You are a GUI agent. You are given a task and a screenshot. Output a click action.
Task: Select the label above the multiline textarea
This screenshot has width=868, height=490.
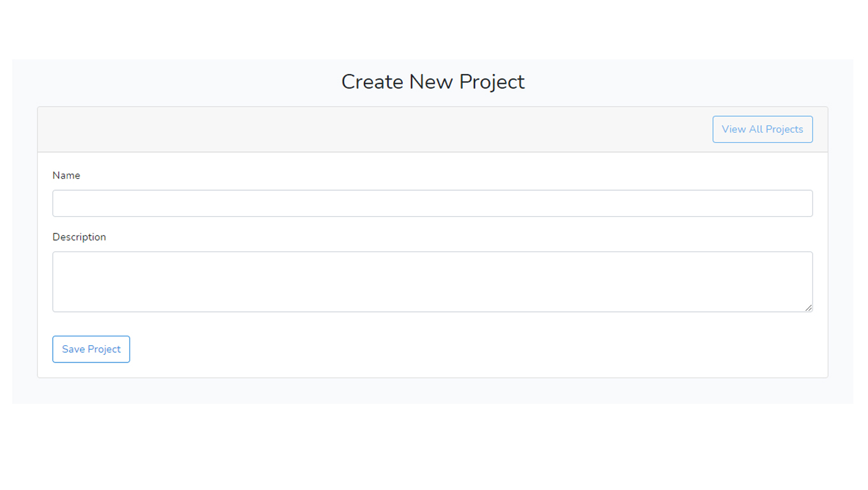79,237
